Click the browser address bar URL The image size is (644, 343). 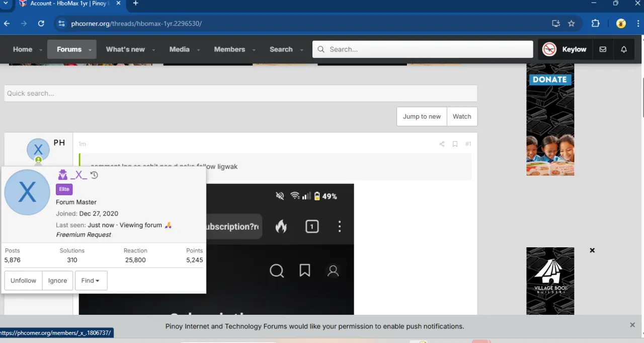pos(136,24)
